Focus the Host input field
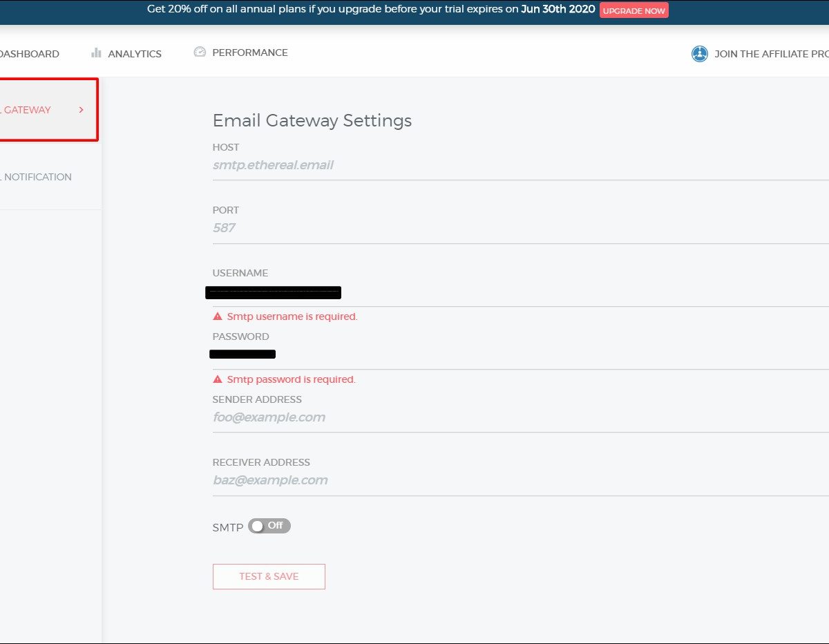The width and height of the screenshot is (829, 644). point(518,166)
